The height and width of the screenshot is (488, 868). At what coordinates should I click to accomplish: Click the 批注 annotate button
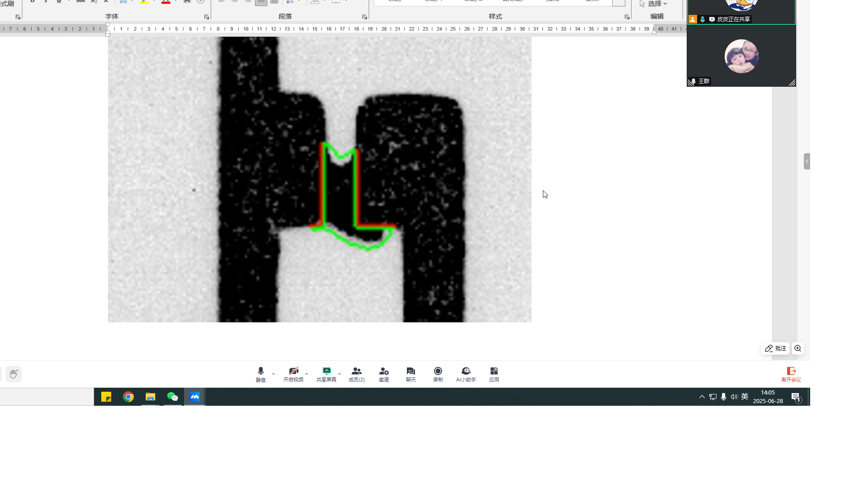point(776,348)
